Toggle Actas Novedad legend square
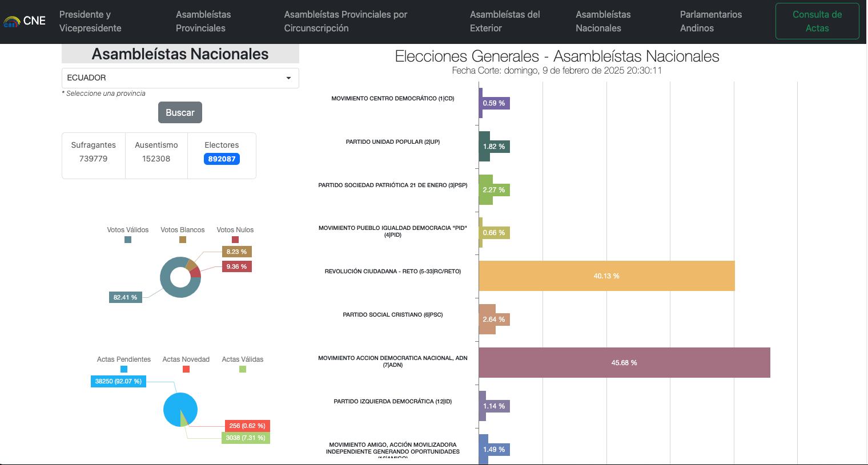868x465 pixels. click(x=186, y=369)
